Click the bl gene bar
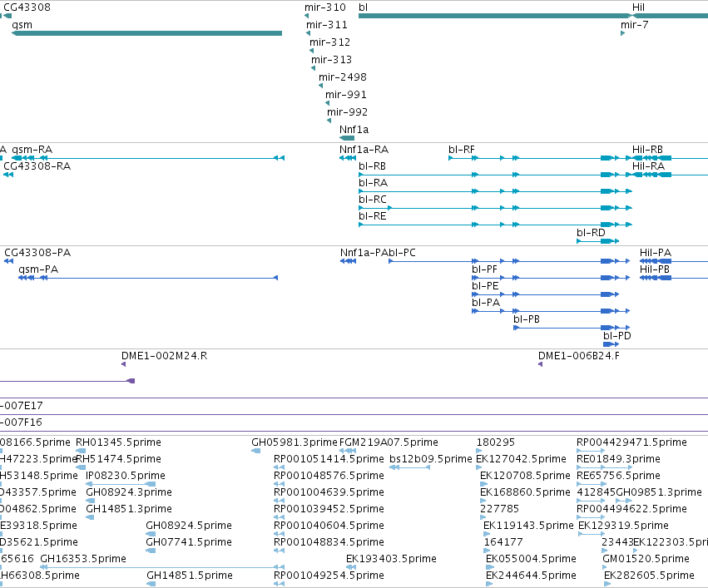This screenshot has height=588, width=708. [x=495, y=16]
